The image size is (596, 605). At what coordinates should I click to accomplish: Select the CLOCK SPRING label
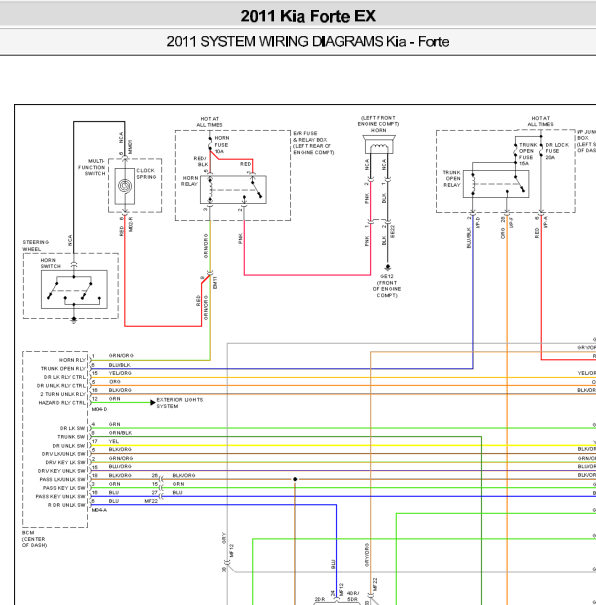pos(146,174)
